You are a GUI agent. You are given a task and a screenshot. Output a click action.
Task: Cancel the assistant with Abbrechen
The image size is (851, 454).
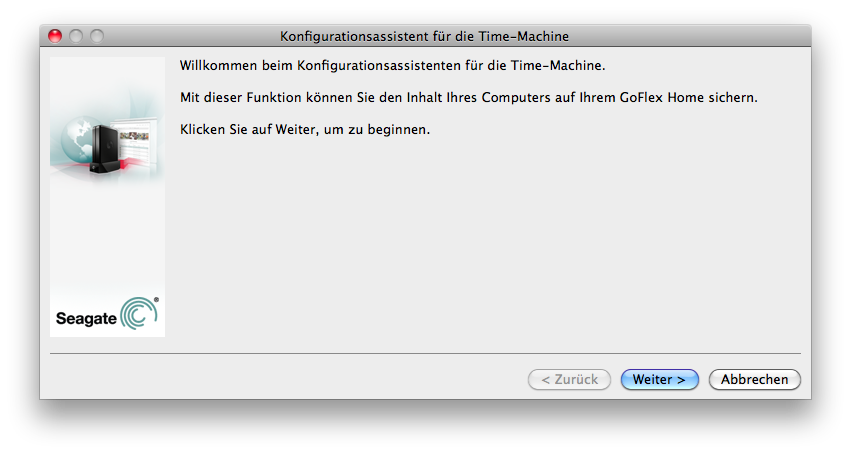(754, 379)
